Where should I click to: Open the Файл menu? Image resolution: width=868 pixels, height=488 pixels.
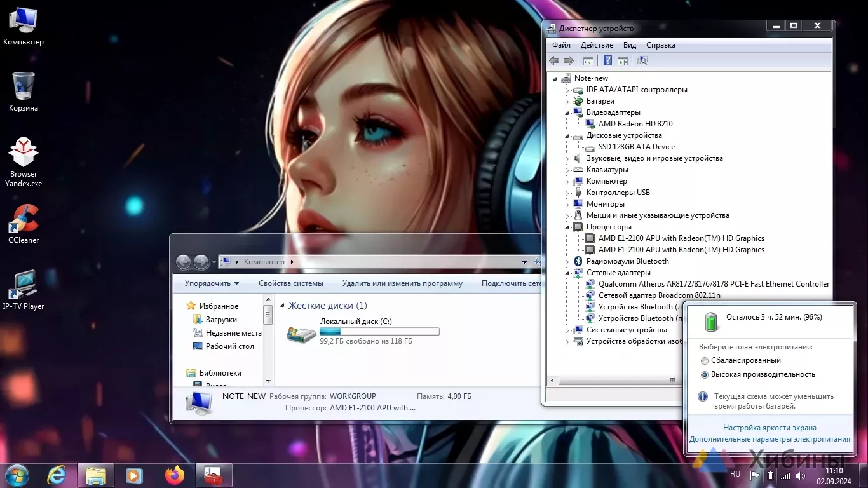tap(561, 45)
